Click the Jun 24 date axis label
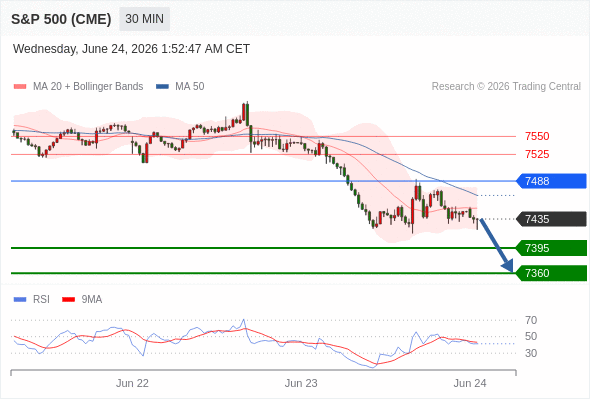Screen dimensions: 590x400 coord(470,383)
